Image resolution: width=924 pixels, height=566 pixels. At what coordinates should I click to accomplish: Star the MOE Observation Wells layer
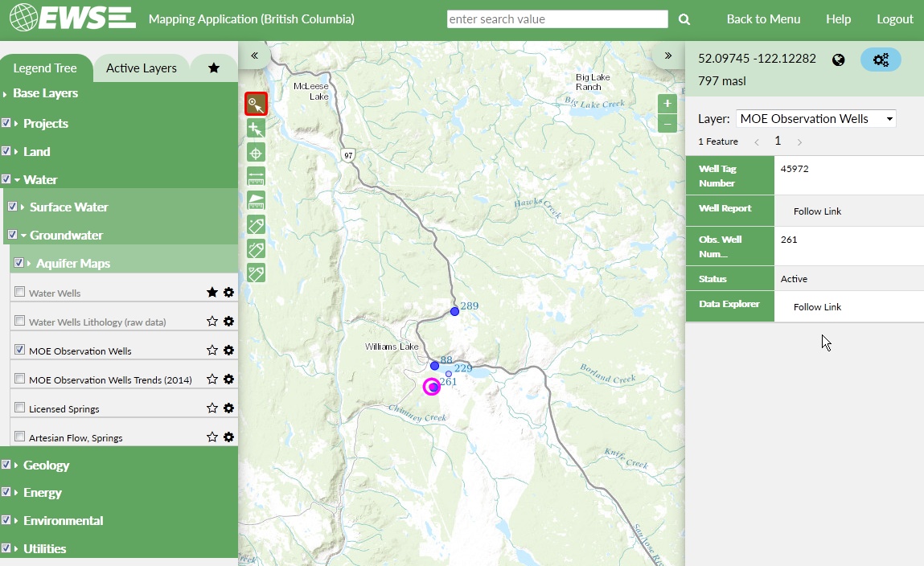(212, 350)
